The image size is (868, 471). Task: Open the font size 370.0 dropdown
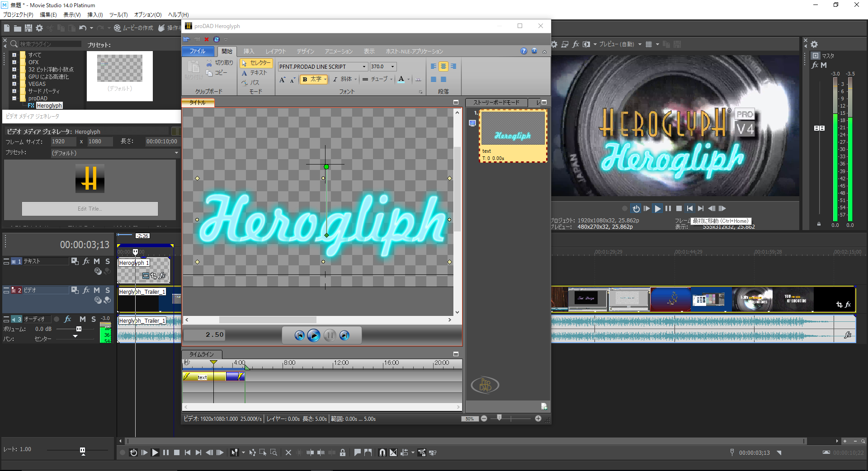[x=392, y=66]
